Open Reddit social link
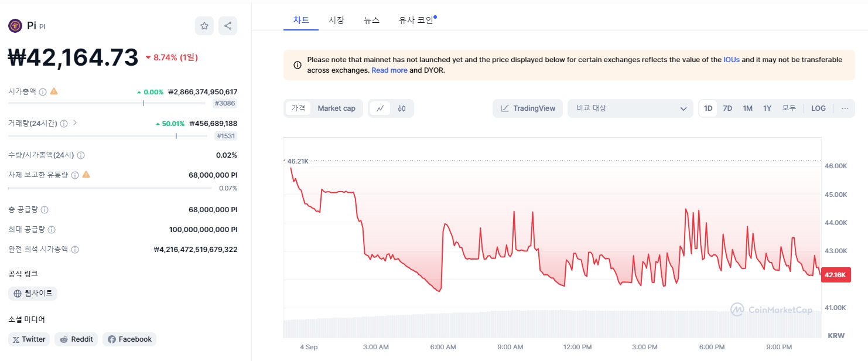 (76, 339)
